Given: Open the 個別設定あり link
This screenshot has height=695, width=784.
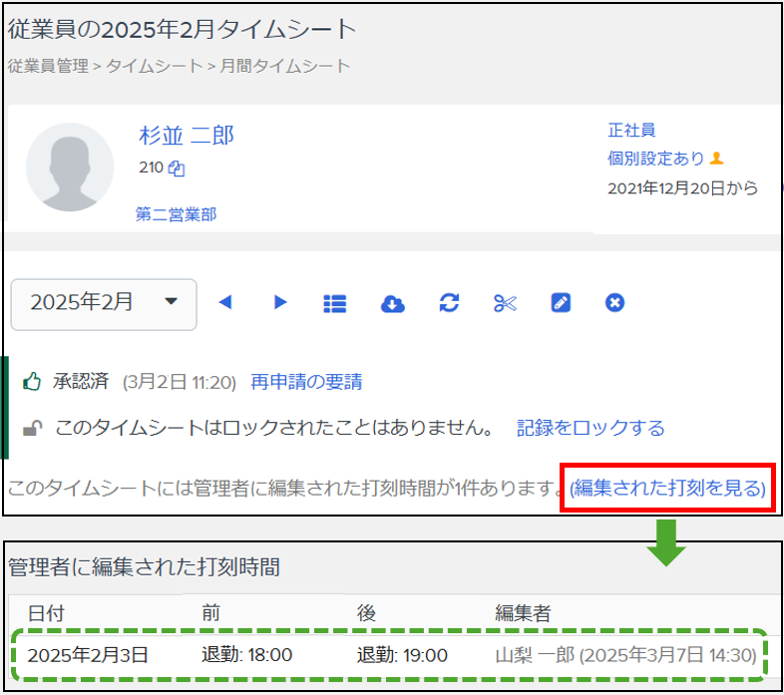Looking at the screenshot, I should pos(655,159).
